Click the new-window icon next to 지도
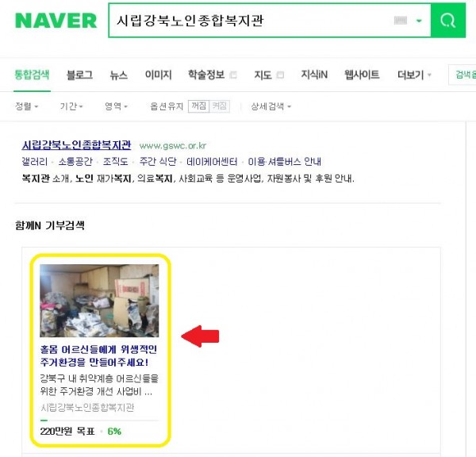 tap(280, 75)
